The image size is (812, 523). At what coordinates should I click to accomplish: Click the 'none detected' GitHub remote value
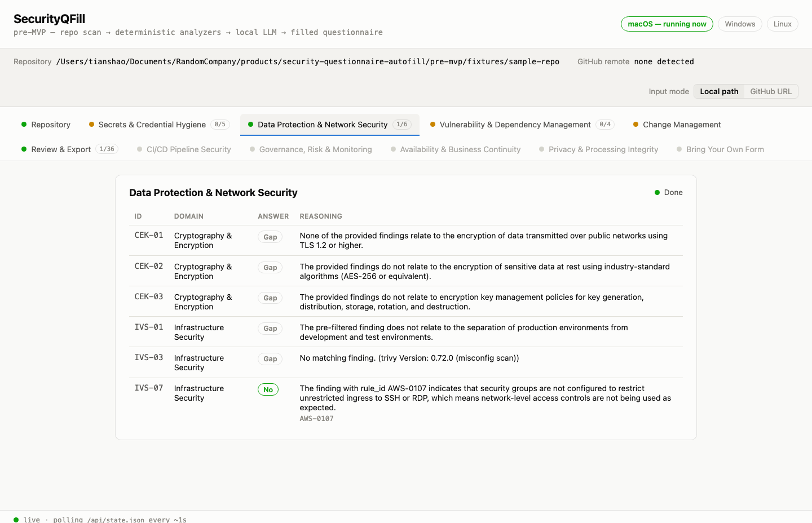tap(664, 61)
